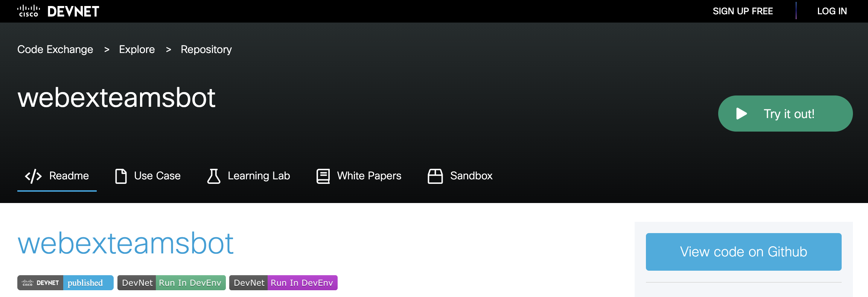Open the Readme tab

57,176
